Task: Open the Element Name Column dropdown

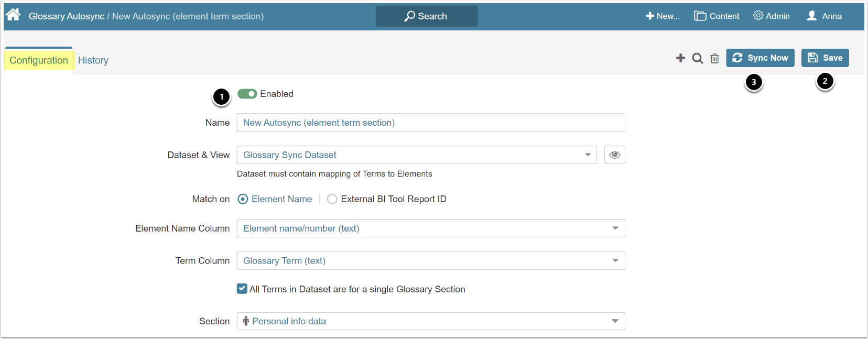Action: point(430,228)
